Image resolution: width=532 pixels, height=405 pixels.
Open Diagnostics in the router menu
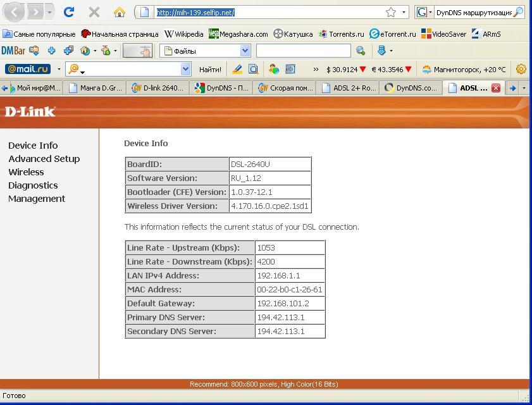tap(33, 185)
